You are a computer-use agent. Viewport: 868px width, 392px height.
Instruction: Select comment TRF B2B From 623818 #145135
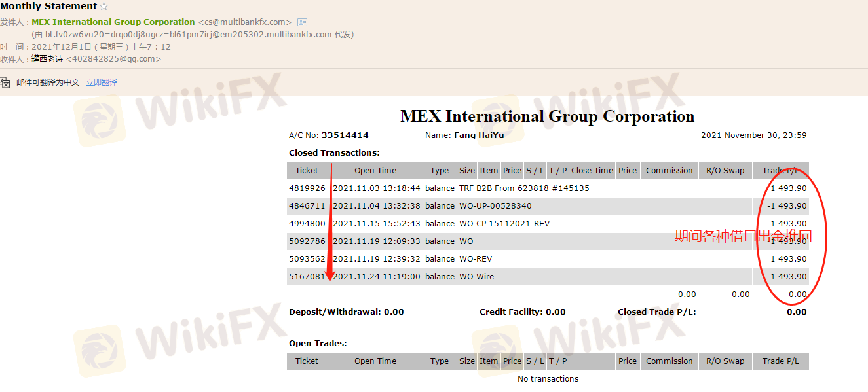click(x=524, y=188)
